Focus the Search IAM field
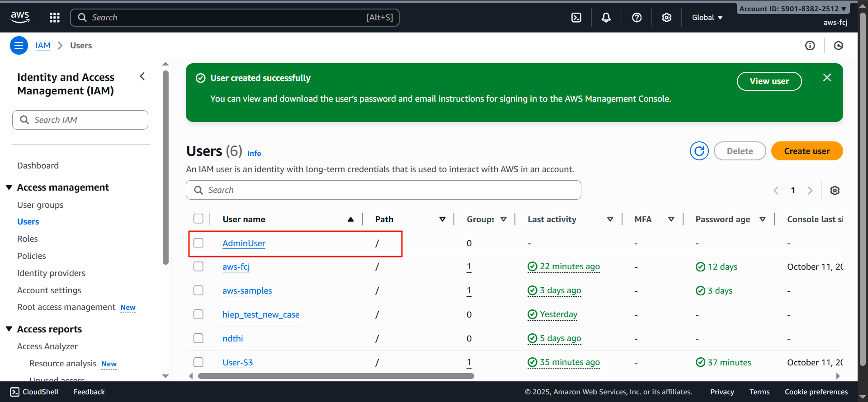The width and height of the screenshot is (868, 402). [x=80, y=120]
